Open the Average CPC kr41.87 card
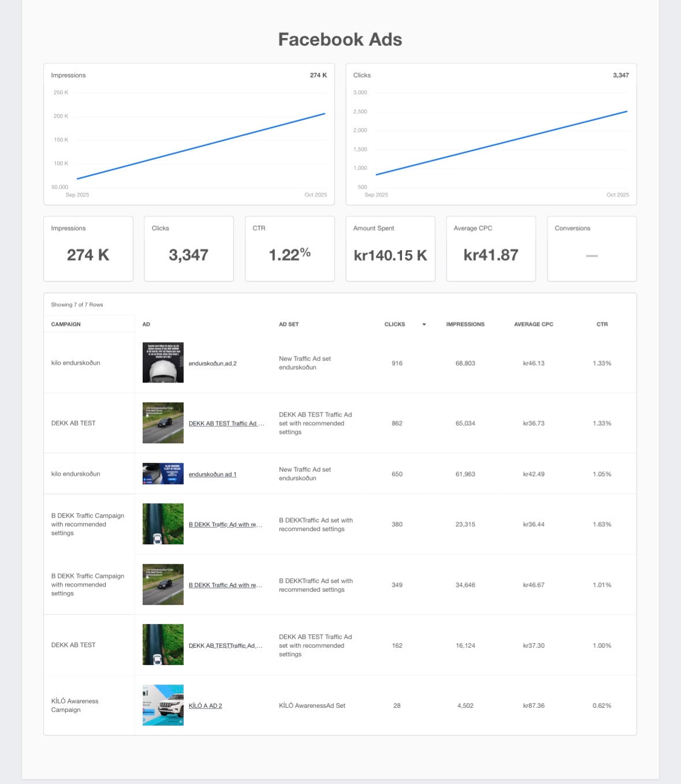This screenshot has width=681, height=784. pos(491,249)
